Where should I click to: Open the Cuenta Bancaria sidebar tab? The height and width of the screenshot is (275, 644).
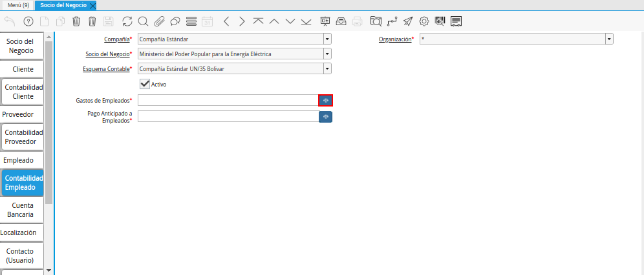tap(23, 210)
